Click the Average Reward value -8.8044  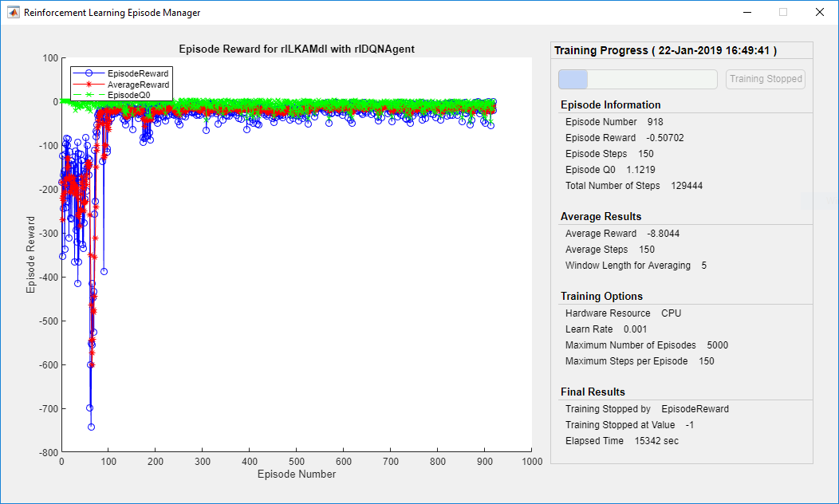(x=663, y=234)
